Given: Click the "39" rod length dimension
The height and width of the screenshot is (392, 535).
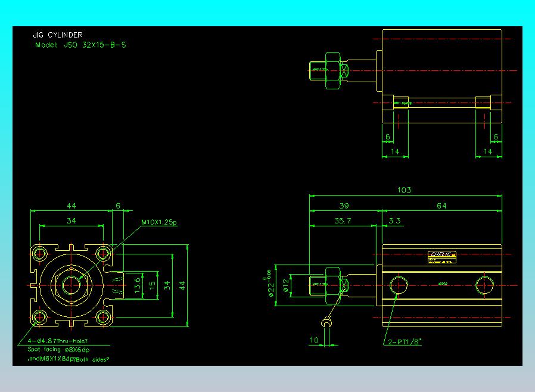Looking at the screenshot, I should point(344,206).
